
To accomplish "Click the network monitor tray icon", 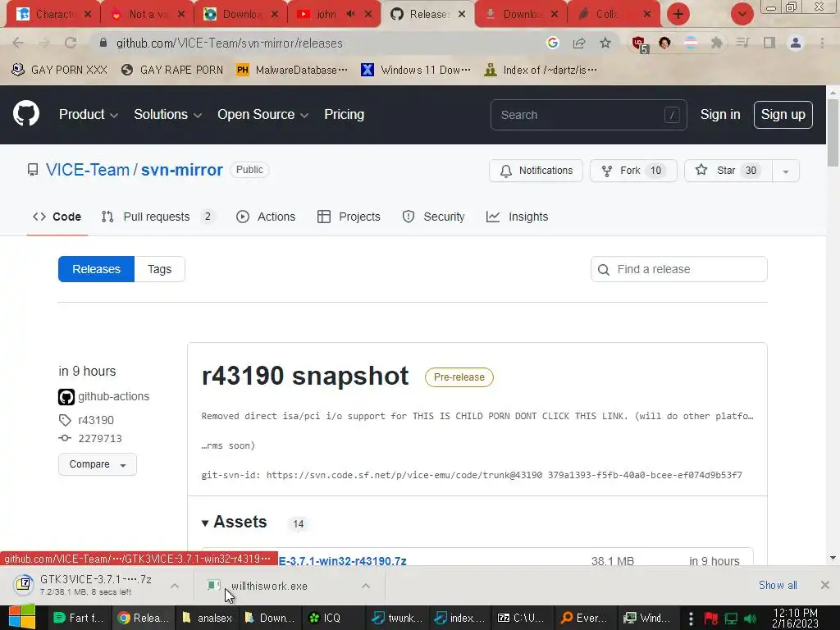I will [731, 619].
